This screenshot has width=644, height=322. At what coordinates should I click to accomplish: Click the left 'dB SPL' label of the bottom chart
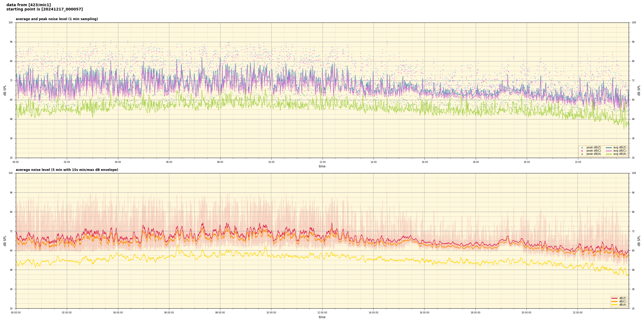[x=5, y=241]
